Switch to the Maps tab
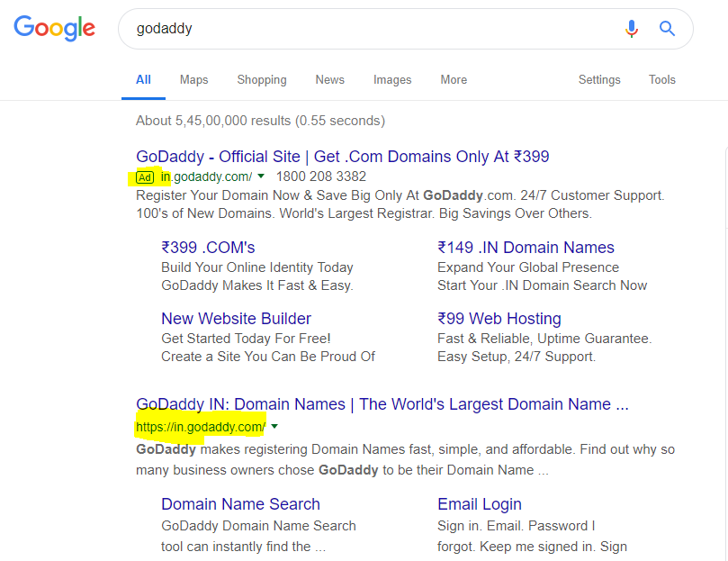The width and height of the screenshot is (728, 561). pyautogui.click(x=194, y=80)
